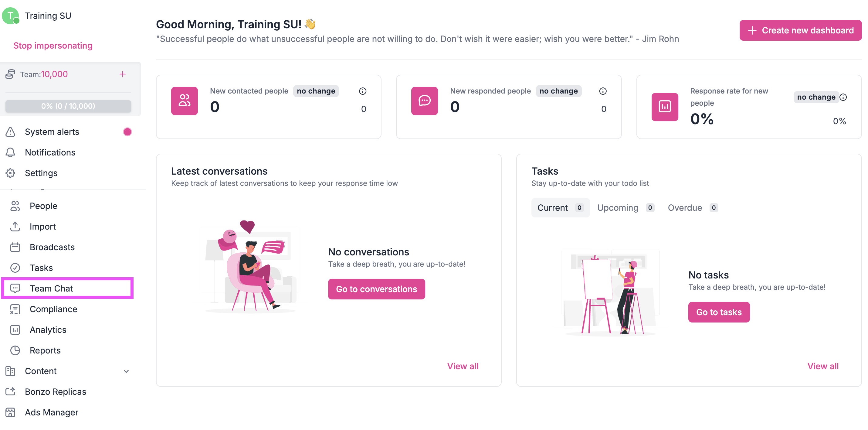Open Settings in sidebar
Image resolution: width=868 pixels, height=430 pixels.
coord(68,173)
